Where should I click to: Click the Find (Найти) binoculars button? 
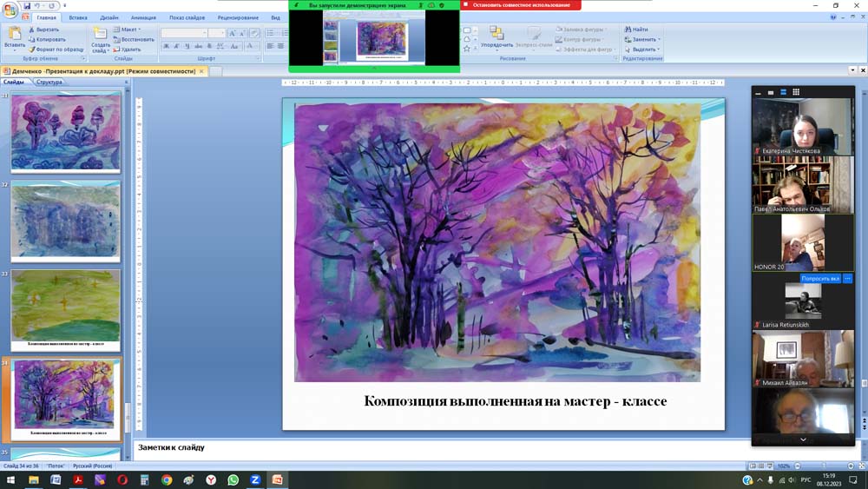(636, 30)
